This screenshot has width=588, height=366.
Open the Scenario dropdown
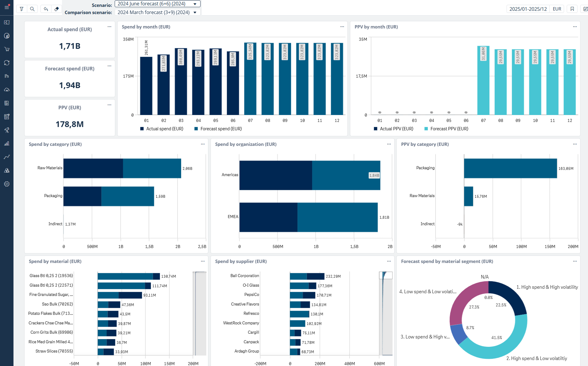coord(157,4)
